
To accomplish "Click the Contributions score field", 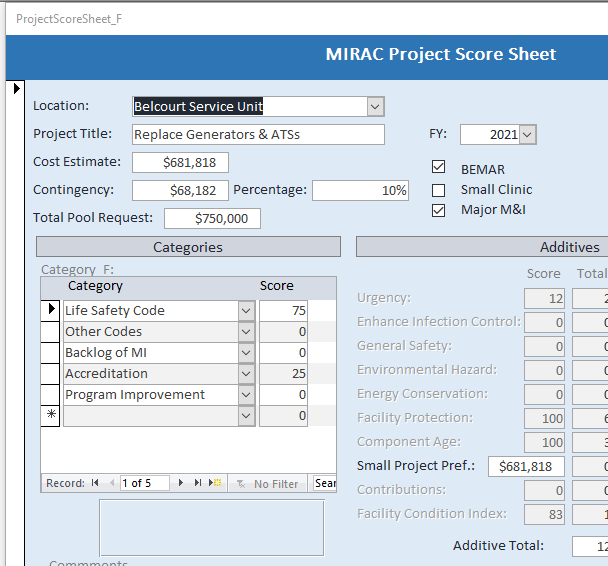I will [544, 490].
